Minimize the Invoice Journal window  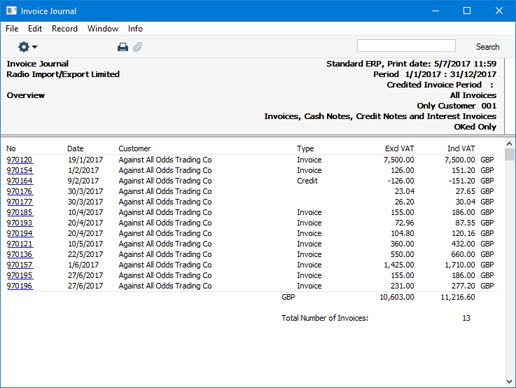pos(435,11)
